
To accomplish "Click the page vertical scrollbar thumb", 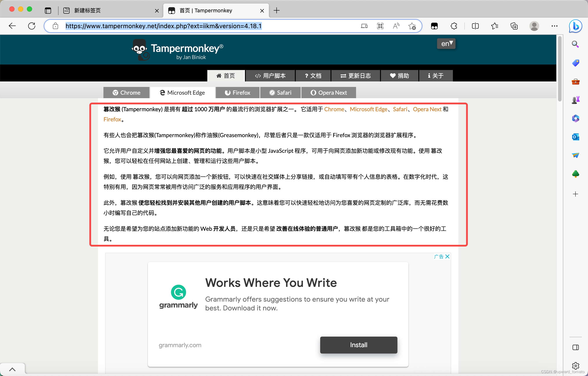I will 560,69.
